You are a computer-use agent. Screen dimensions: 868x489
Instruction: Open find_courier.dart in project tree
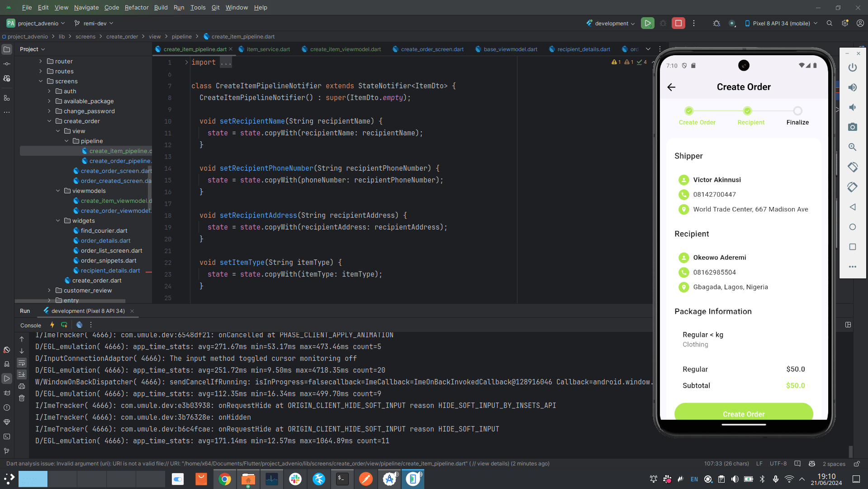(100, 230)
